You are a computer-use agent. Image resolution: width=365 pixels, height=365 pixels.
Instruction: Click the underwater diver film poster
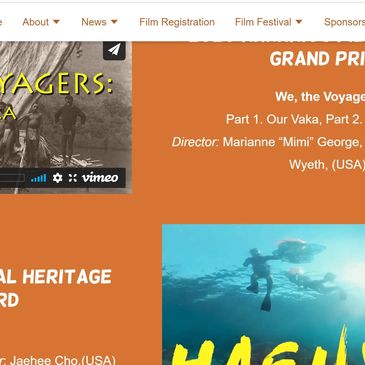(x=263, y=294)
